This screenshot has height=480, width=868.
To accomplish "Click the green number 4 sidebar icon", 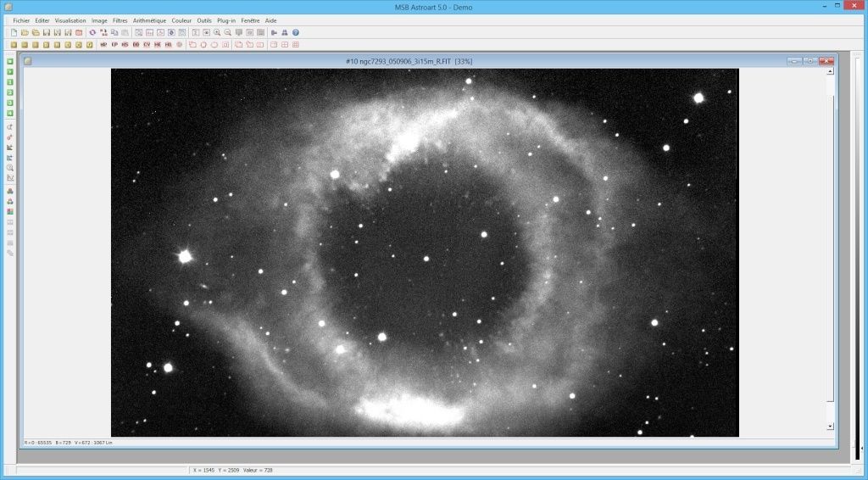I will [10, 113].
